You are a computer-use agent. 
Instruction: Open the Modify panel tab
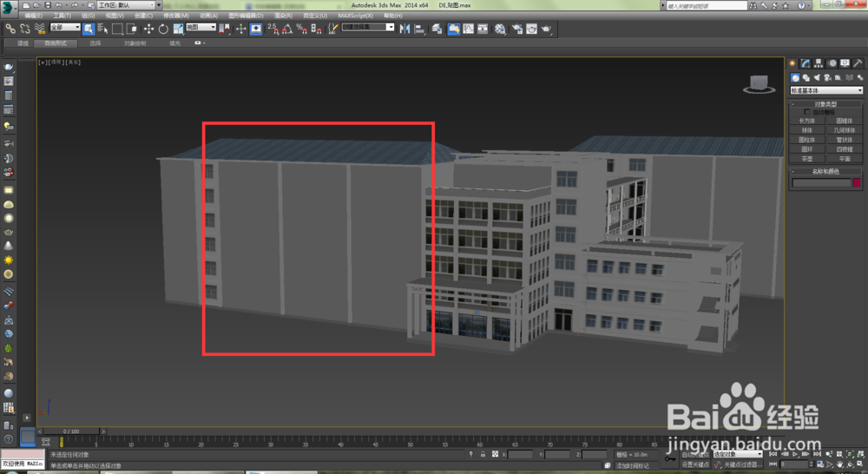tap(806, 63)
